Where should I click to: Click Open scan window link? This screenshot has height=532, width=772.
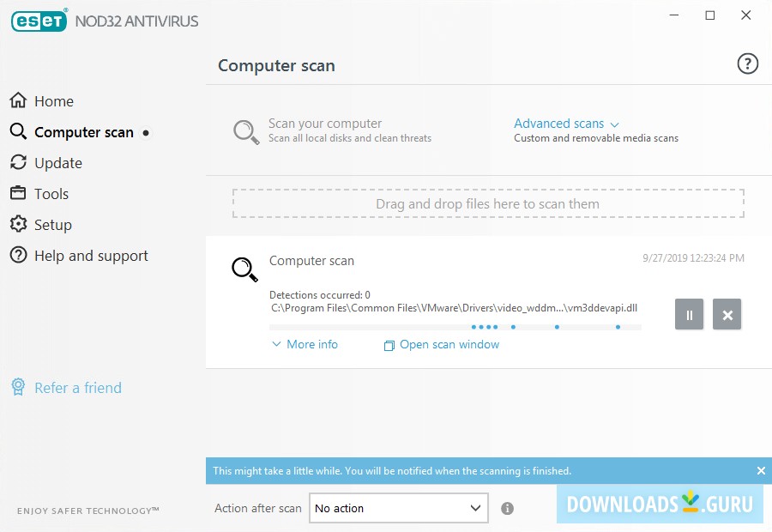click(x=449, y=344)
